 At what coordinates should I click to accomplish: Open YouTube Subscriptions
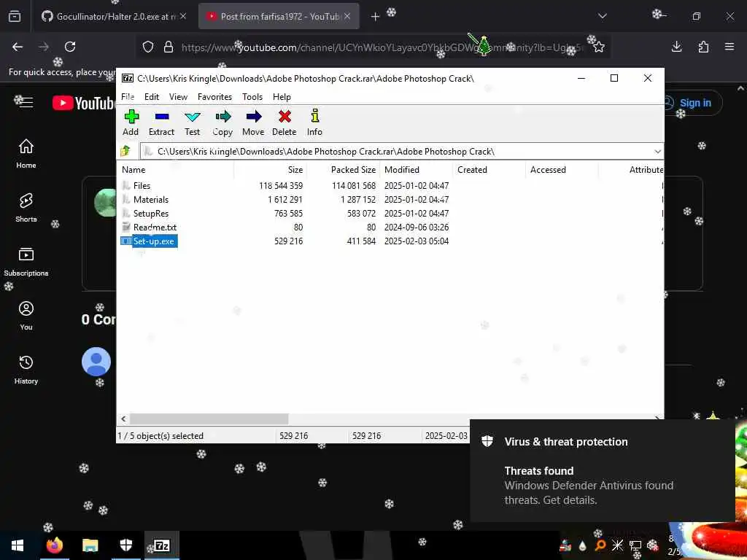click(x=26, y=262)
